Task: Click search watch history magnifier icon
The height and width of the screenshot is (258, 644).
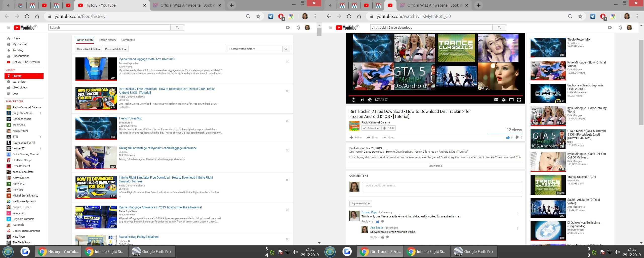Action: (x=286, y=49)
